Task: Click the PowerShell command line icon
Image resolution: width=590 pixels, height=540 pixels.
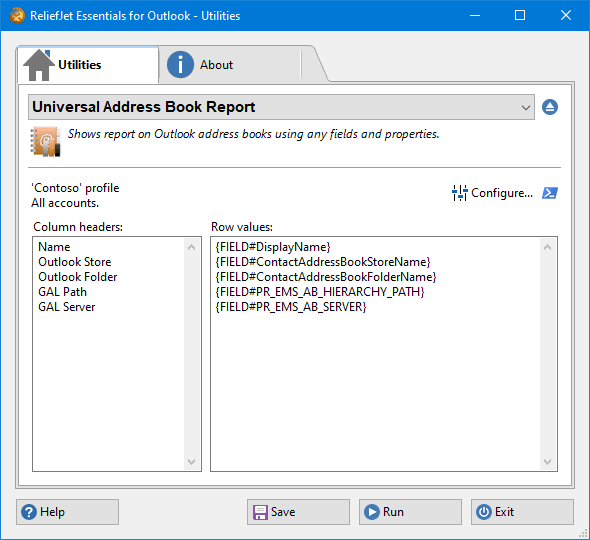Action: click(550, 193)
